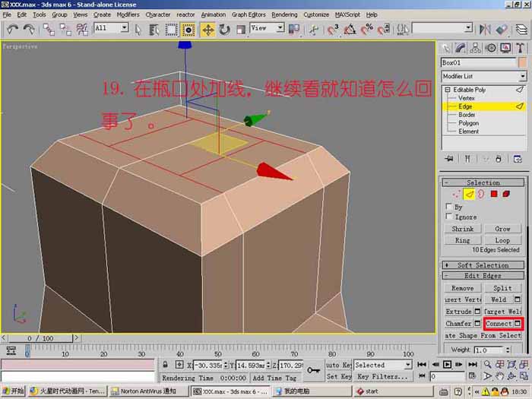Screen dimensions: 532x399
Task: Click the Chamfer button
Action: point(458,323)
